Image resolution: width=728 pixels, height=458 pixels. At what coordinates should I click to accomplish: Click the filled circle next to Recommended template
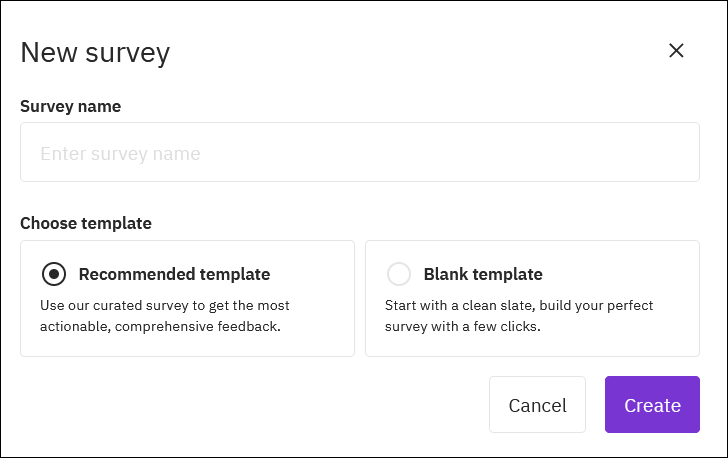[54, 274]
